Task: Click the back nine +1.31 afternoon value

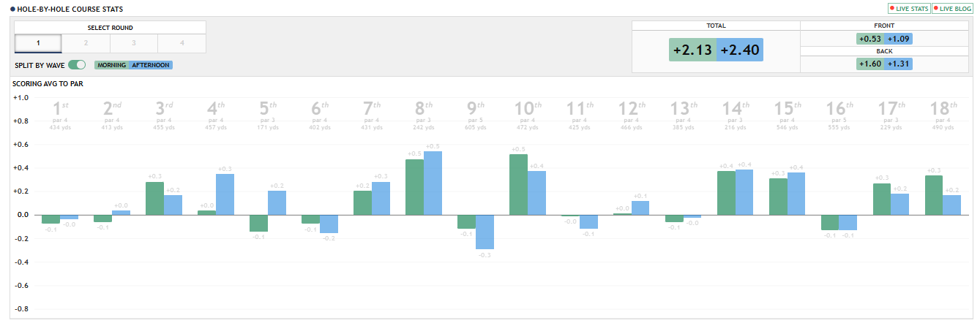Action: [x=899, y=64]
